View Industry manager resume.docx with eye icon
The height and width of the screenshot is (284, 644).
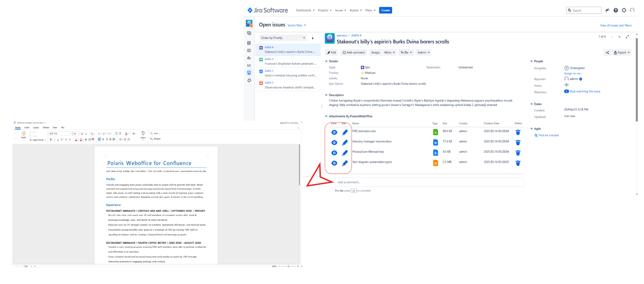click(334, 143)
